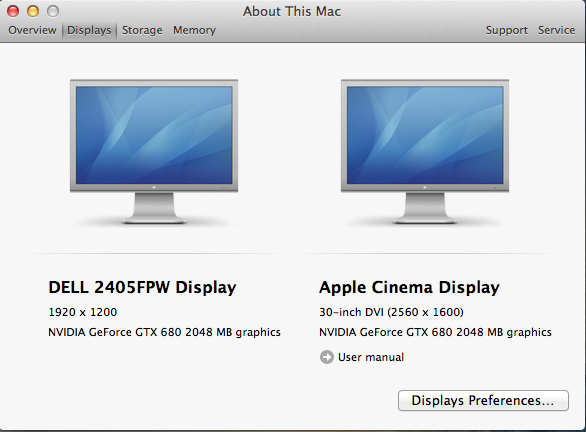586x432 pixels.
Task: Close the About This Mac window
Action: pos(13,11)
